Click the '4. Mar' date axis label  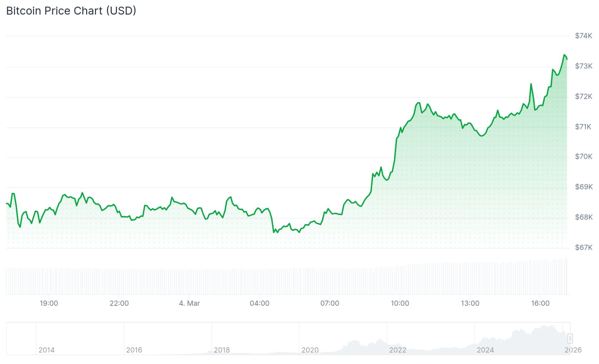click(189, 303)
